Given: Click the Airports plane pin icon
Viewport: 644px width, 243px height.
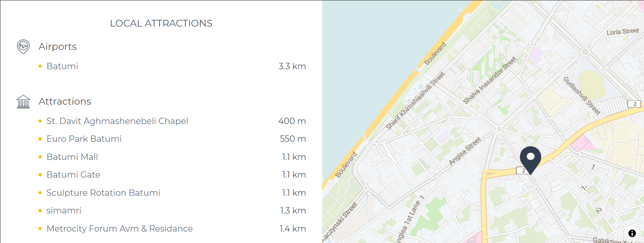Looking at the screenshot, I should point(23,46).
